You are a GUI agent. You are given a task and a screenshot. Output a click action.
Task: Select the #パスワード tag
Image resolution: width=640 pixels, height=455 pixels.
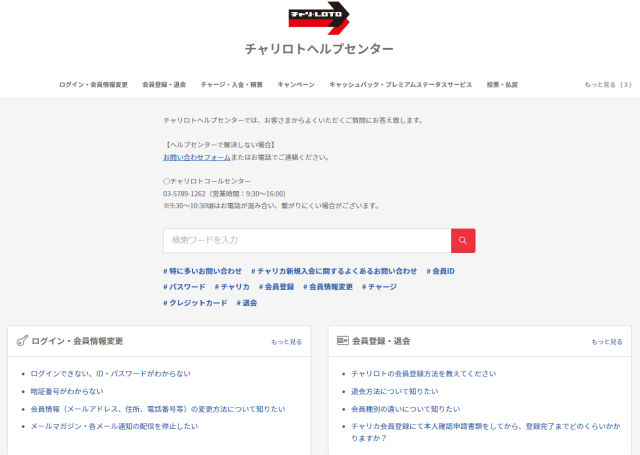(184, 287)
